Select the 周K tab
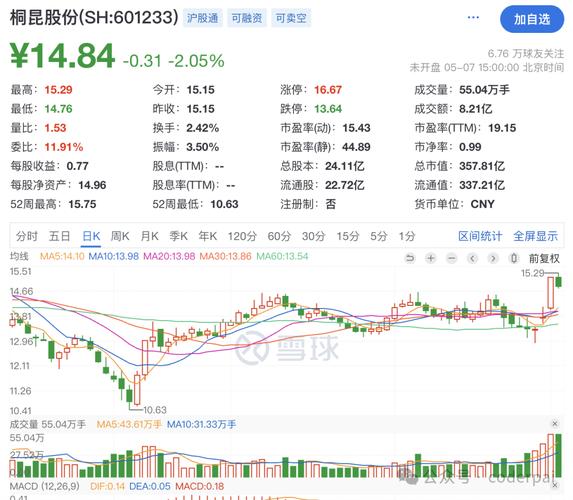The height and width of the screenshot is (500, 573). point(120,236)
